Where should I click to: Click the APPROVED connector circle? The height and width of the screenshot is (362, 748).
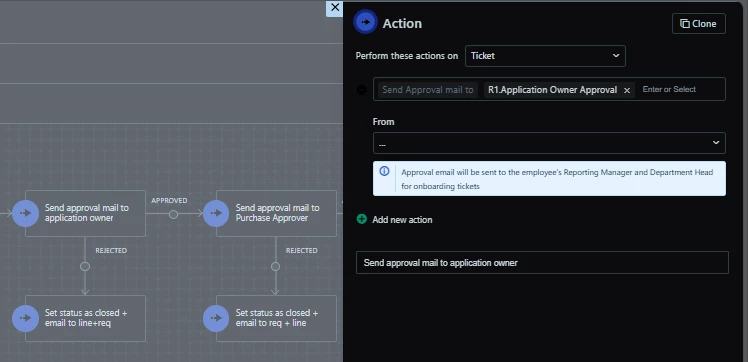click(174, 215)
